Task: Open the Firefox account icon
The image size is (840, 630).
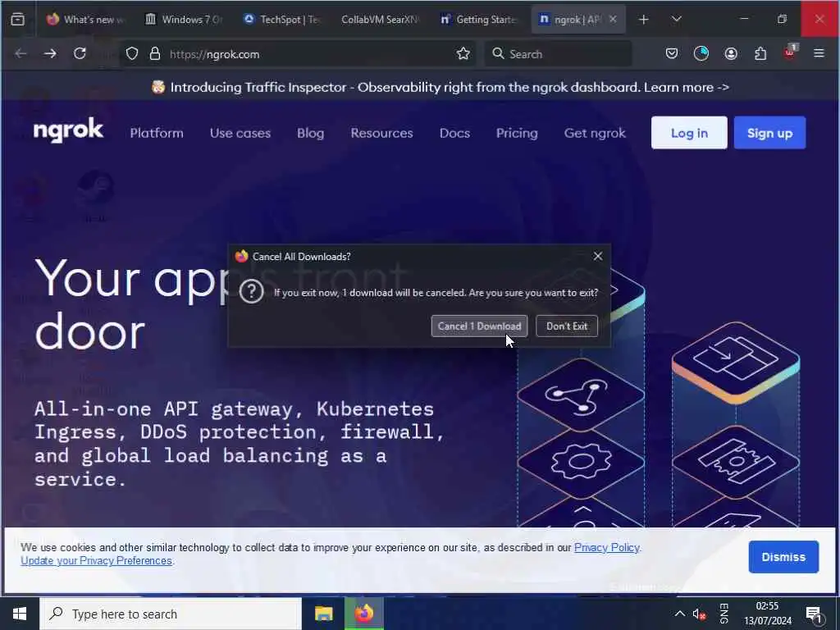Action: pyautogui.click(x=731, y=53)
